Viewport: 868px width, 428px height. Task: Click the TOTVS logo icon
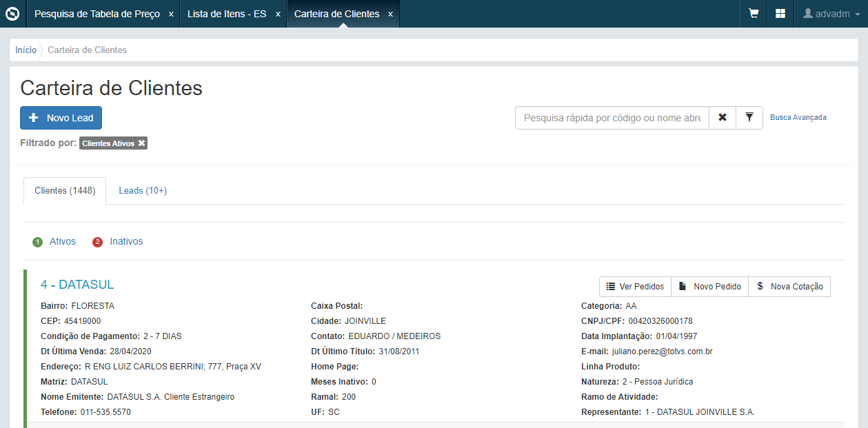pos(12,14)
